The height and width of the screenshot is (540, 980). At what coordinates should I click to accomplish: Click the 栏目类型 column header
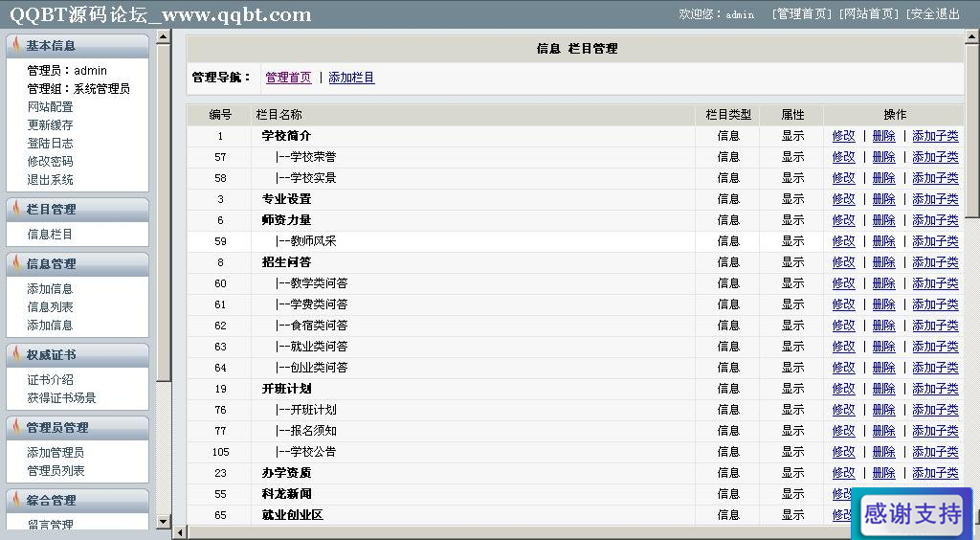tap(728, 114)
